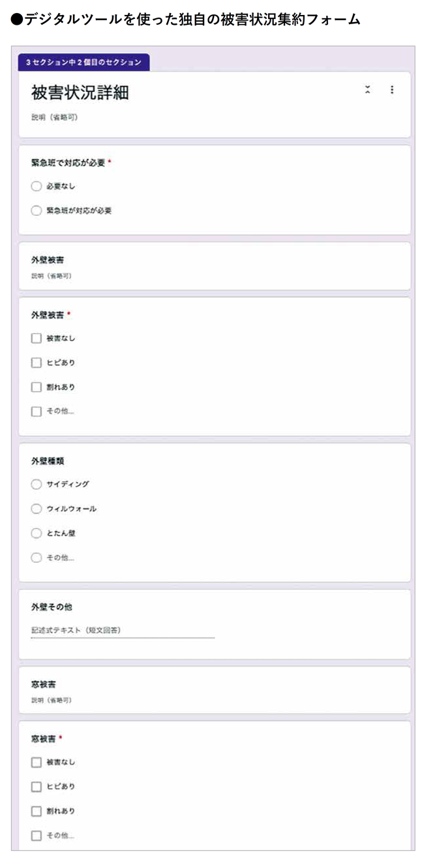Tick 割れあり under 外壁被害
Viewport: 437px width, 868px height.
37,387
